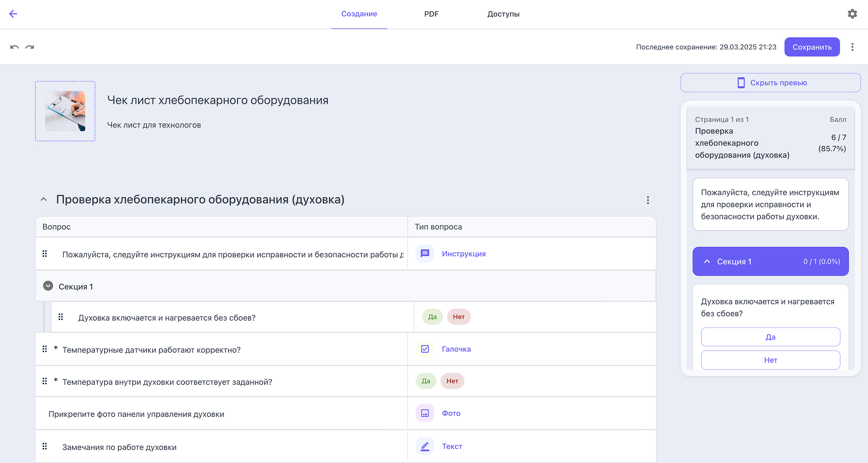Switch to the PDF tab
868x463 pixels.
[x=431, y=14]
